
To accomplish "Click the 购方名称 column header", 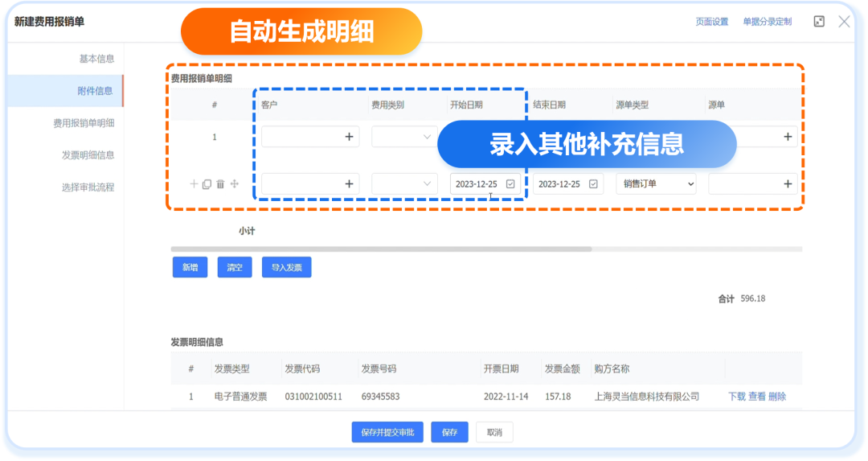I will click(612, 369).
